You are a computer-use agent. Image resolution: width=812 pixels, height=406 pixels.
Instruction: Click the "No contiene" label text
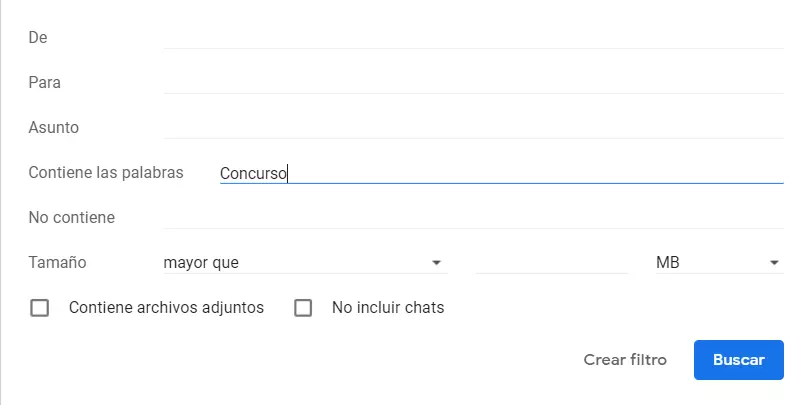coord(72,217)
